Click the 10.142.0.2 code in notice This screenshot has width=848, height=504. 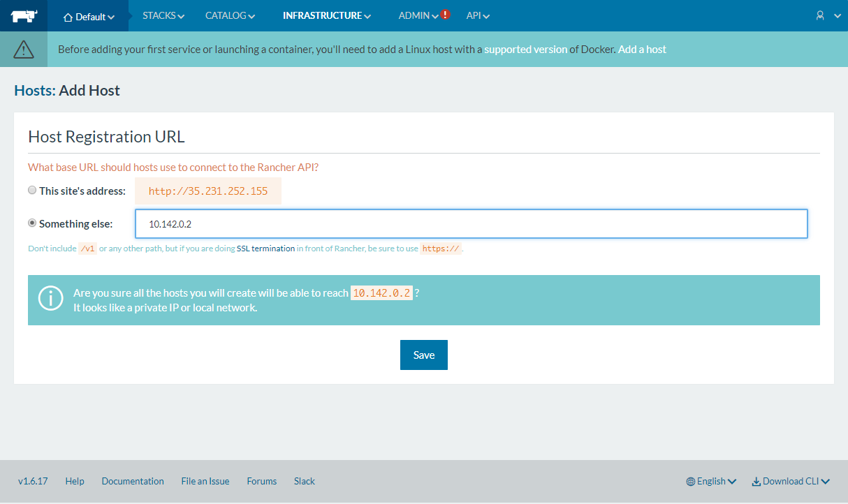coord(381,293)
